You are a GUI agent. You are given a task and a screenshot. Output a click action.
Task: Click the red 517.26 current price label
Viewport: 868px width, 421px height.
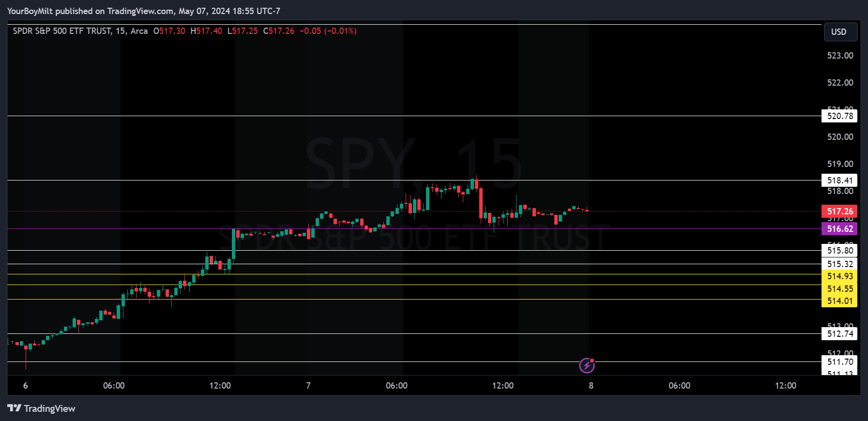pos(839,211)
